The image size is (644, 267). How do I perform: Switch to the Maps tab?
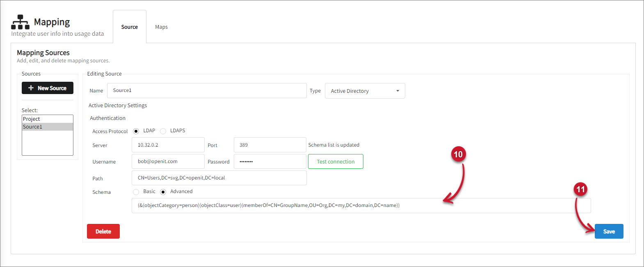click(x=161, y=27)
